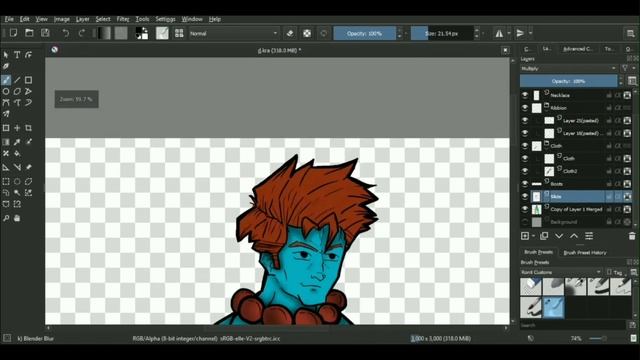The width and height of the screenshot is (640, 360).
Task: Select the Elliptical Selection tool
Action: (17, 182)
